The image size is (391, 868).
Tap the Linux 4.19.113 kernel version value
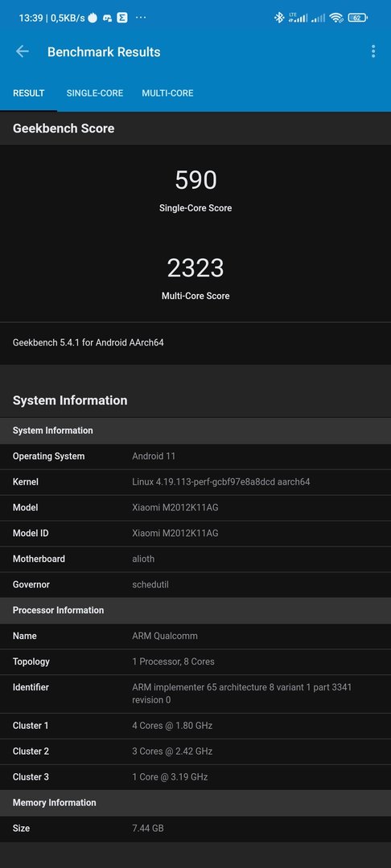221,482
